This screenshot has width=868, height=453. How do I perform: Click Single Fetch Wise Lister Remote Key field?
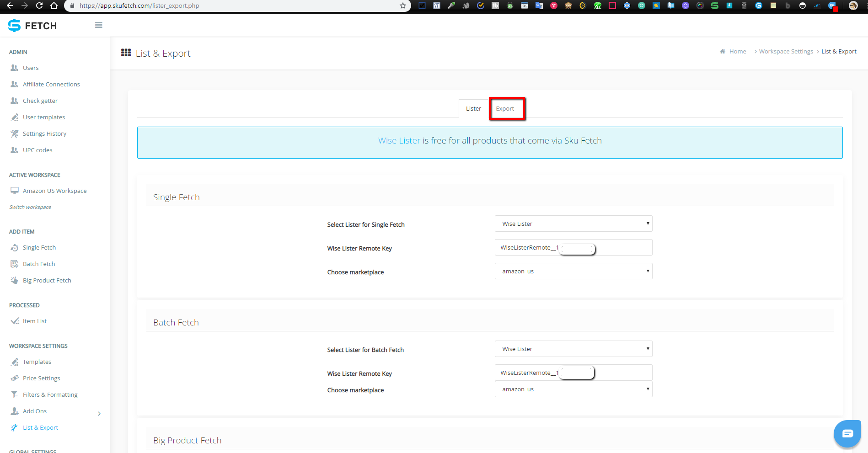pyautogui.click(x=573, y=247)
